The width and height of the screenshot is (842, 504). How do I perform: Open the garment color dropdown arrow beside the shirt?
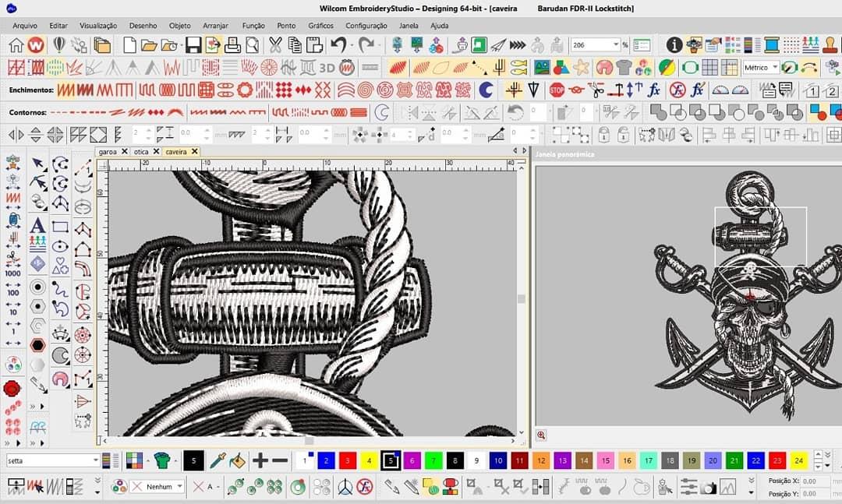pos(175,460)
